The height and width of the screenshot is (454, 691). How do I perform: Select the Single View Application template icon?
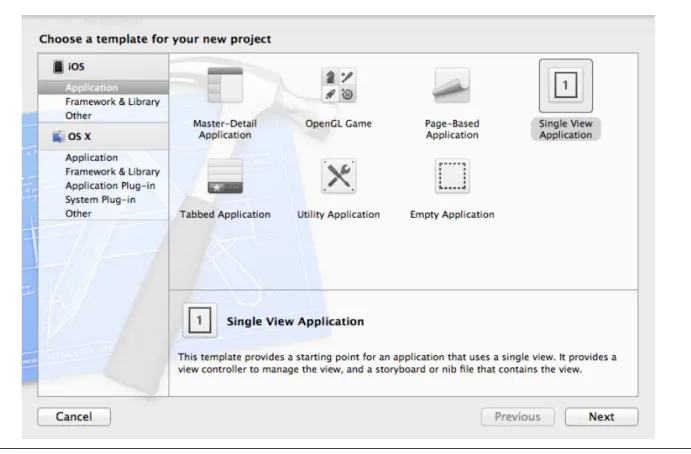click(565, 86)
